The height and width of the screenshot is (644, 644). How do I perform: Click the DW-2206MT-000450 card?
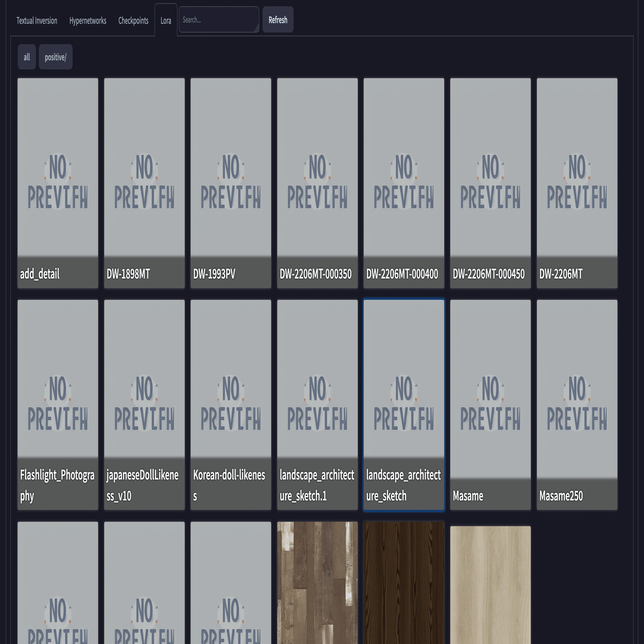click(x=490, y=183)
